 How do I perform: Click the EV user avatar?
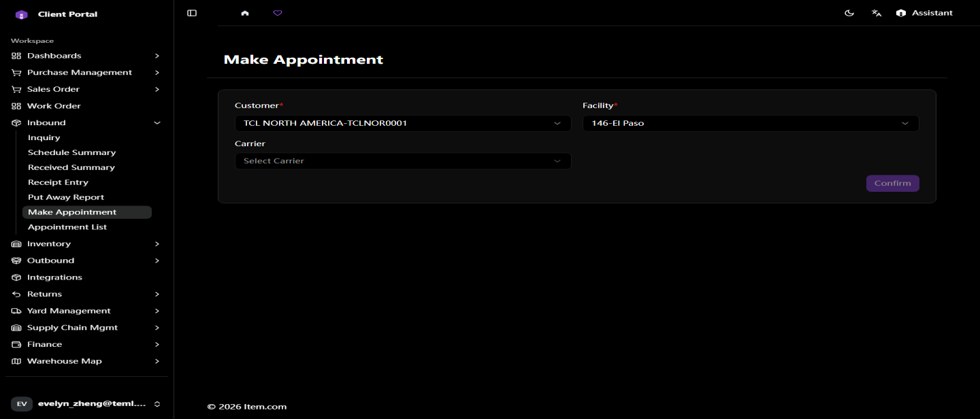pos(22,404)
